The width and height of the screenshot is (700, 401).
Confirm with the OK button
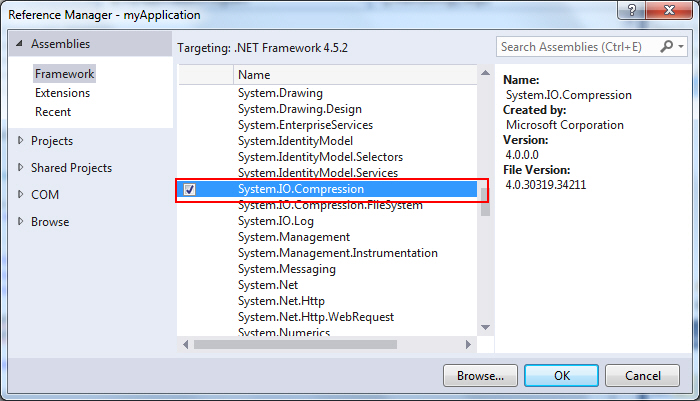pyautogui.click(x=561, y=376)
